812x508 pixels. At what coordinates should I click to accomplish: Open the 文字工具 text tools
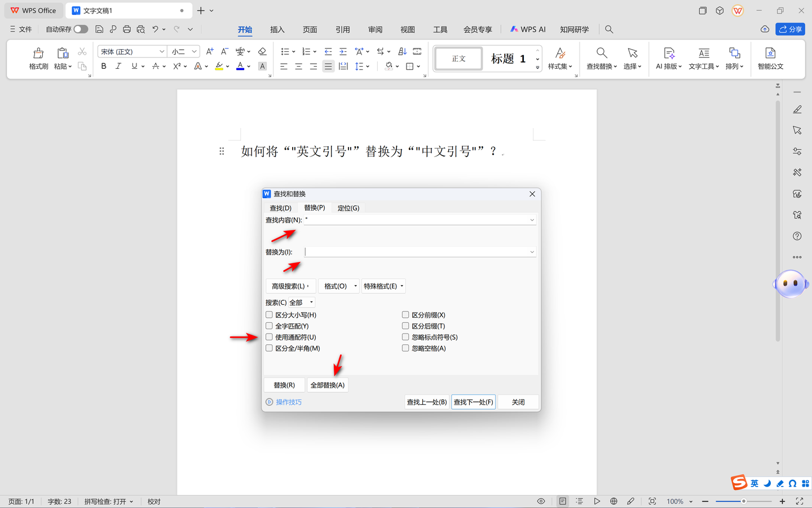click(x=704, y=58)
